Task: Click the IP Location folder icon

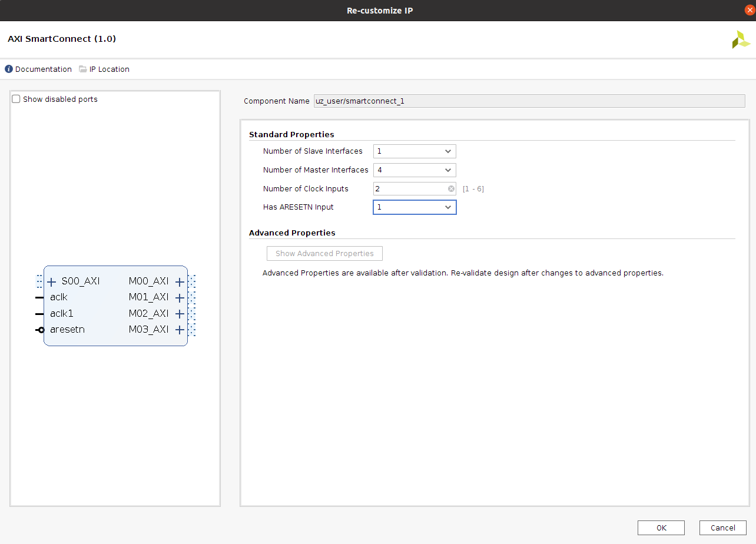Action: (x=83, y=69)
